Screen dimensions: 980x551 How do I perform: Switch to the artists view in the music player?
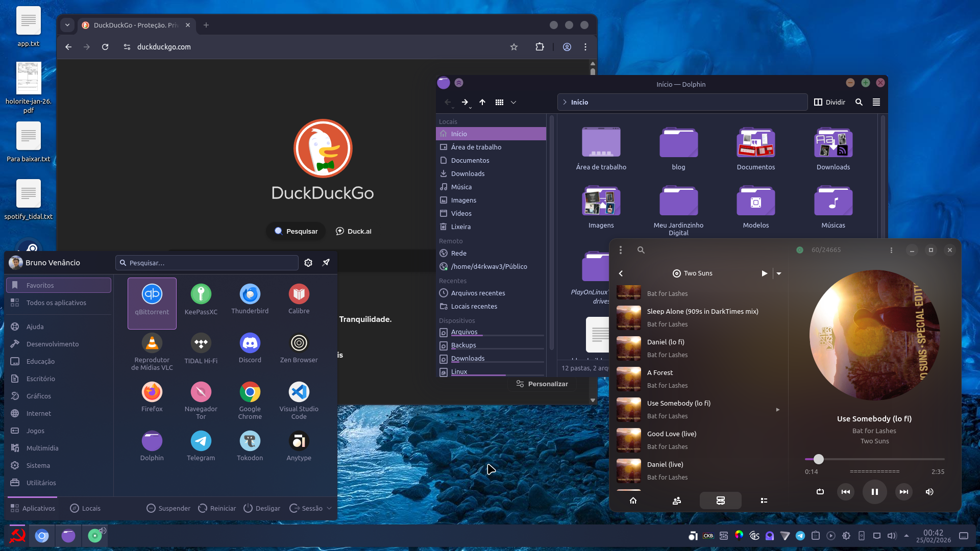[676, 500]
